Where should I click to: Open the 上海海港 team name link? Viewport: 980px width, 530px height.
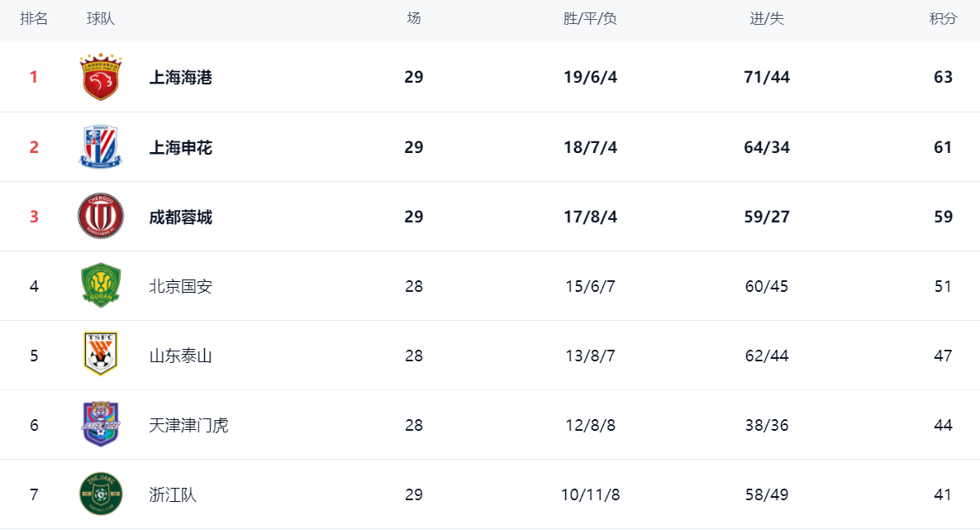[x=180, y=78]
